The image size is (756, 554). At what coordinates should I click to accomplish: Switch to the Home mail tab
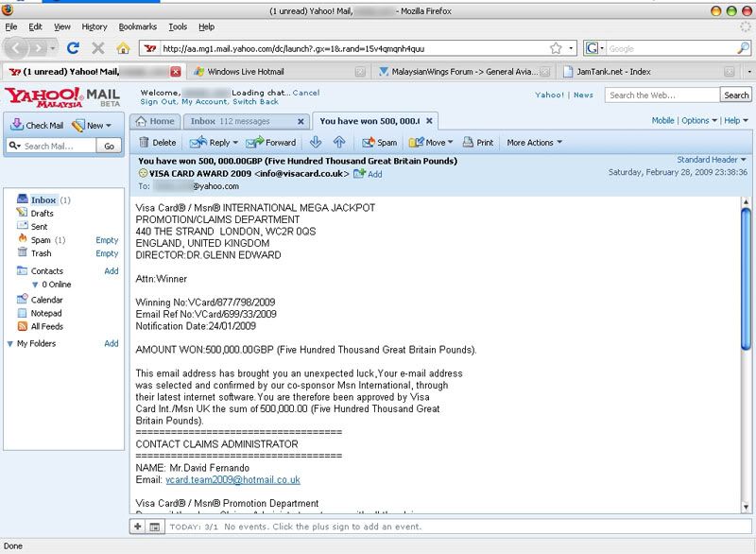pos(155,121)
